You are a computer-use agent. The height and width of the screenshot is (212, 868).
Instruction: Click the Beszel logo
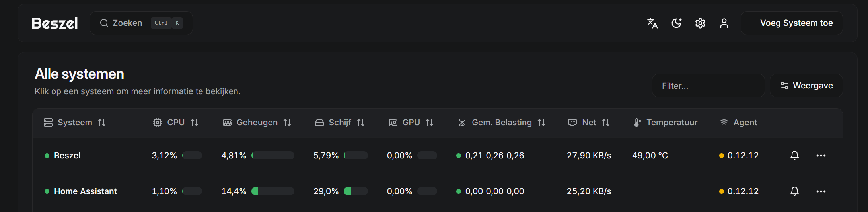(x=55, y=23)
